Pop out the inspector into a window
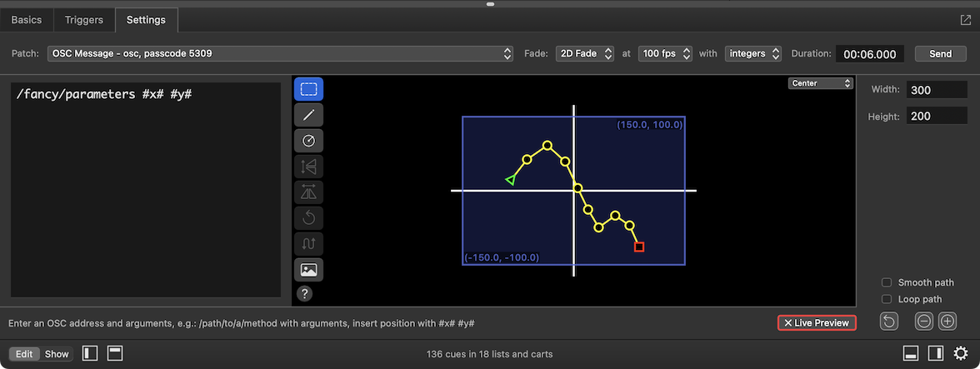Image resolution: width=980 pixels, height=369 pixels. [x=965, y=19]
